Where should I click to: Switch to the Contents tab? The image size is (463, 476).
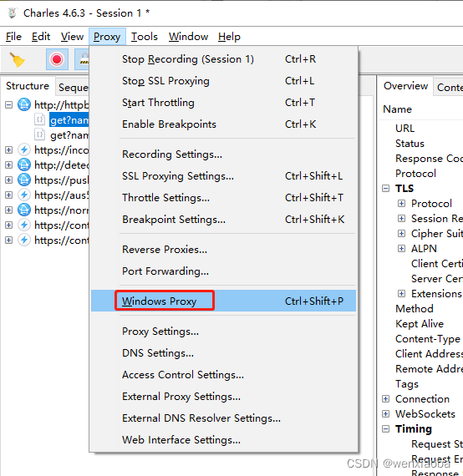[x=449, y=88]
